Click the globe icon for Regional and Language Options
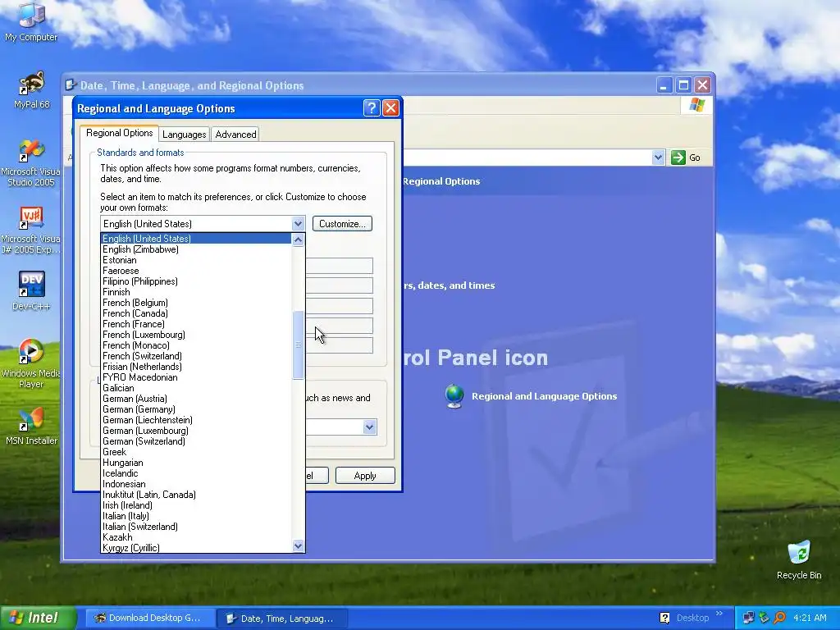This screenshot has width=840, height=630. [454, 396]
